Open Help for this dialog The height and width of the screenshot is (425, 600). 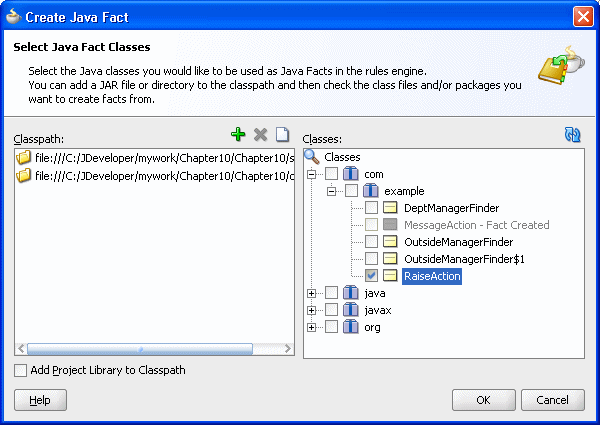(x=40, y=400)
